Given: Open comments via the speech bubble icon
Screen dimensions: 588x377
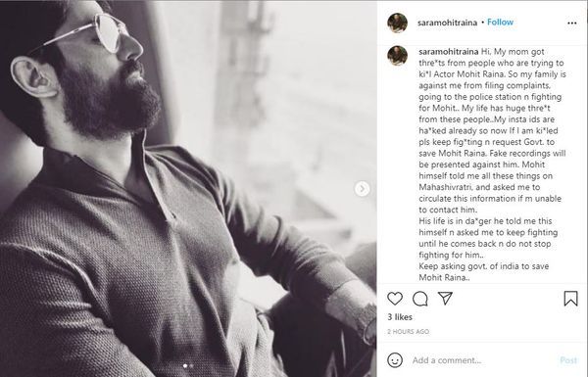Looking at the screenshot, I should [x=420, y=299].
